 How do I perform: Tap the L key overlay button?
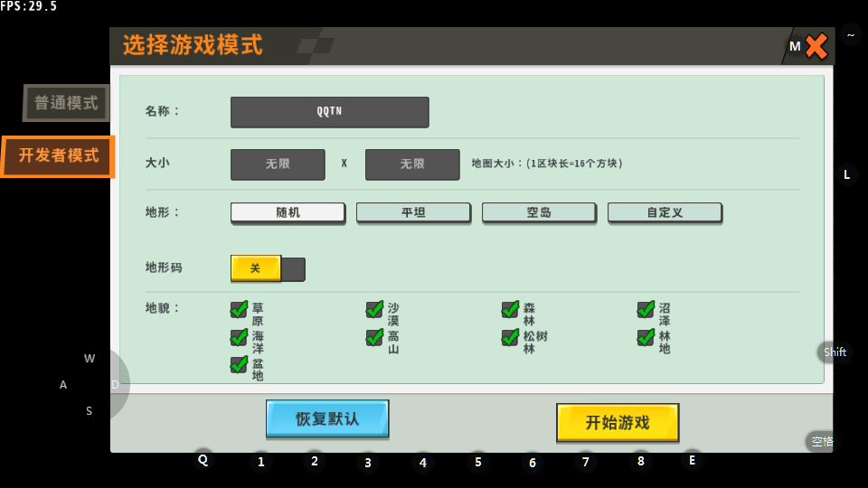pyautogui.click(x=846, y=174)
